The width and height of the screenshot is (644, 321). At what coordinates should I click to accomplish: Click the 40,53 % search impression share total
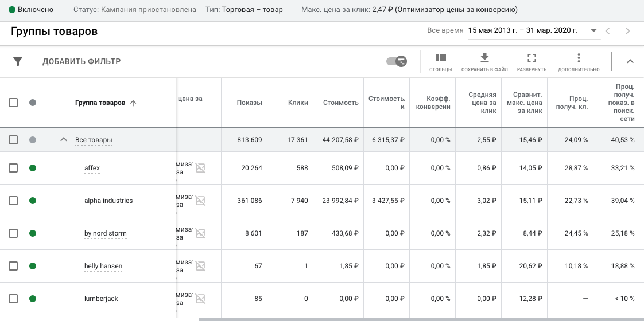(x=623, y=140)
